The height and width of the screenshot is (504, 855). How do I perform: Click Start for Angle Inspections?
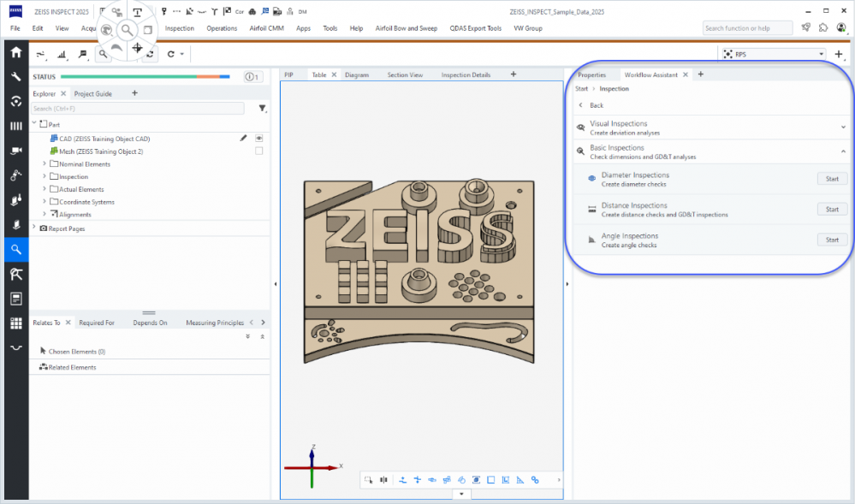[831, 240]
